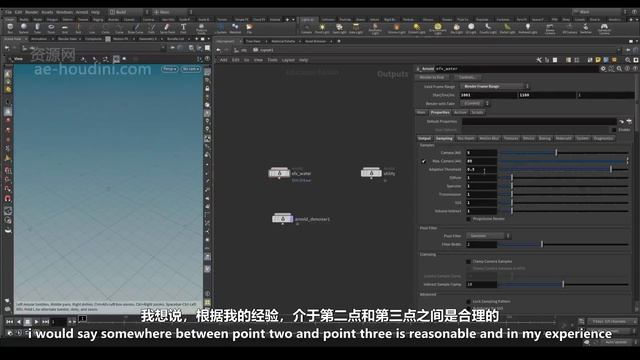640x360 pixels.
Task: Switch to the Output tab
Action: tap(424, 138)
